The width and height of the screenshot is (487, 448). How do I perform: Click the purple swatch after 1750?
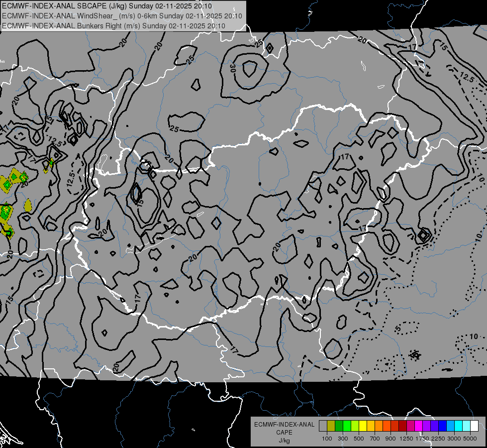(x=426, y=426)
